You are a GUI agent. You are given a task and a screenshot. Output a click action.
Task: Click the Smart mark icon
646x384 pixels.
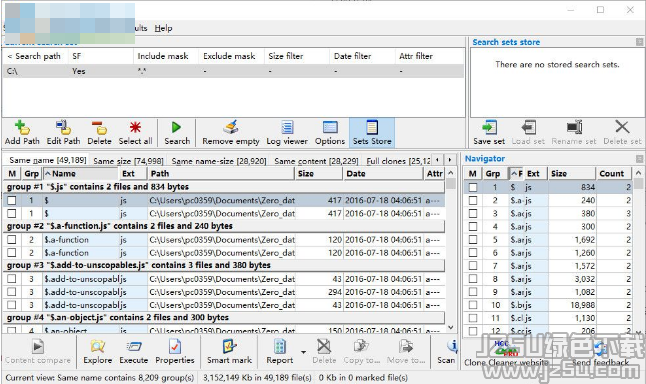[x=229, y=347]
